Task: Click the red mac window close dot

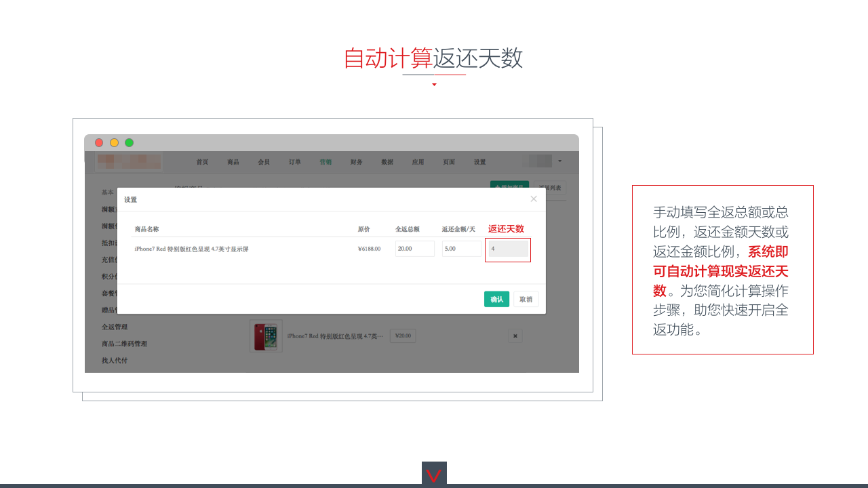Action: tap(99, 142)
